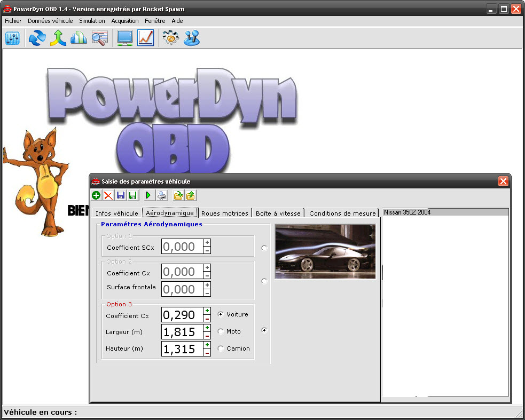Click the red line graph toolbar icon
Image resolution: width=525 pixels, height=420 pixels.
(146, 38)
